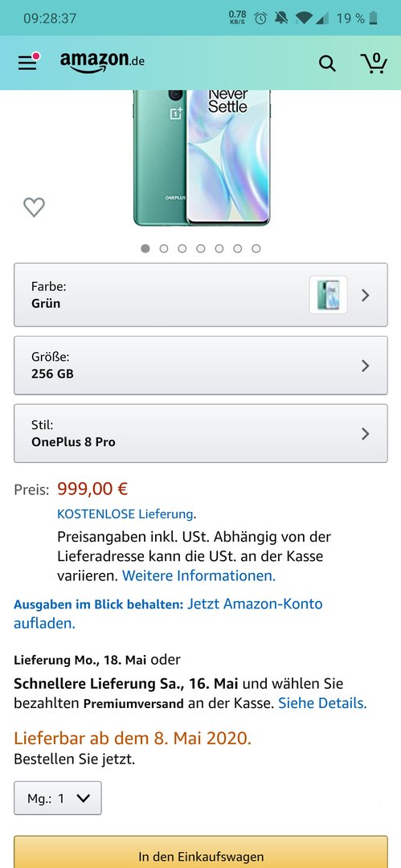Tap the alarm clock status icon

tap(260, 18)
